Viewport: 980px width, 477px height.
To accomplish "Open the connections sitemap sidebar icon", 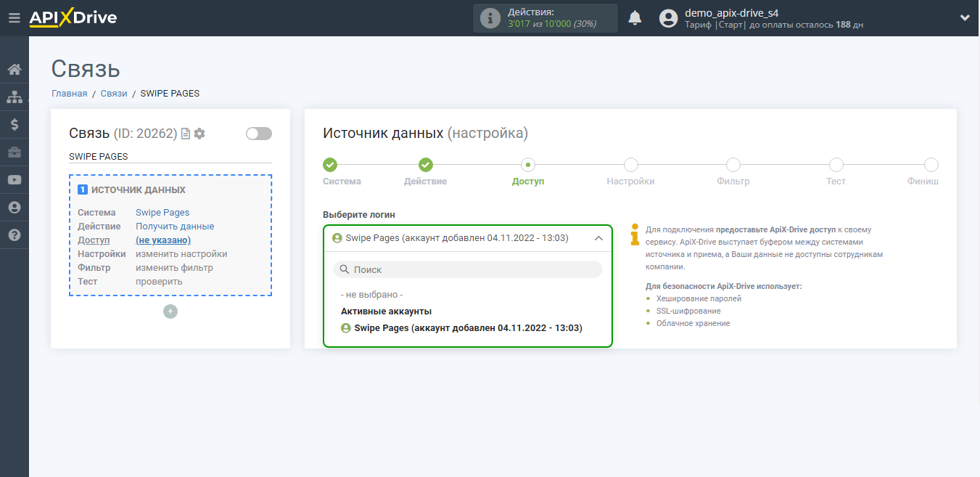I will [15, 97].
